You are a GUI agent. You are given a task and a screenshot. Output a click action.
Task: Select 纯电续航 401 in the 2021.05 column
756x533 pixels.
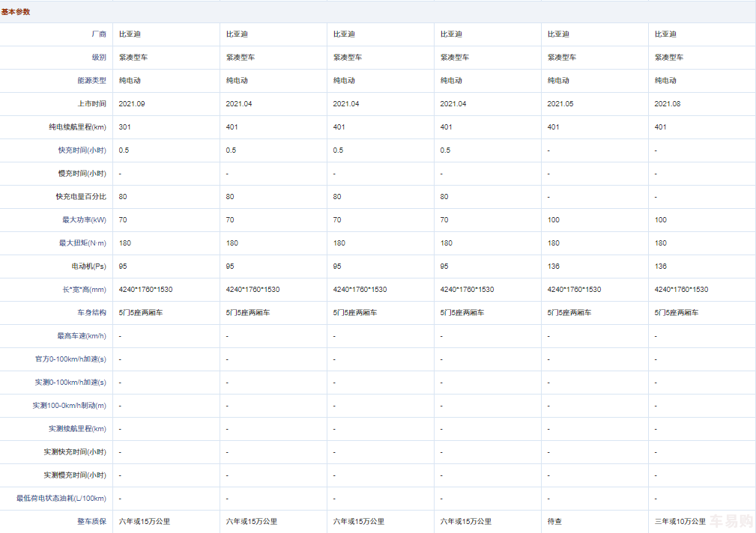click(554, 127)
